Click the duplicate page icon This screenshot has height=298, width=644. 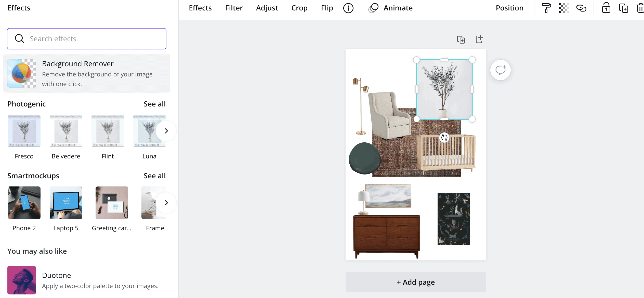461,40
